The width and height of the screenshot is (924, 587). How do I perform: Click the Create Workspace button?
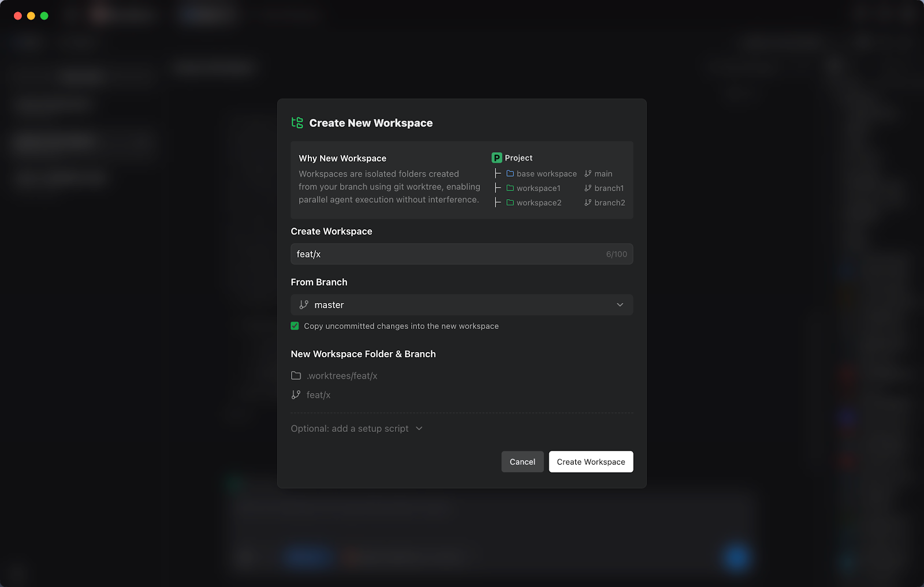coord(590,461)
